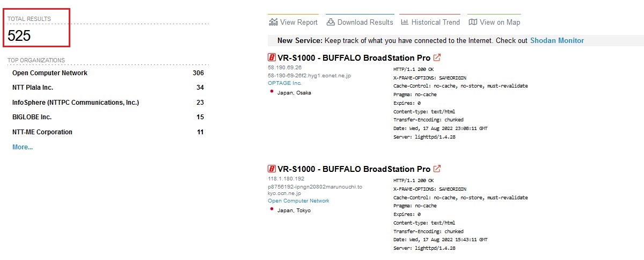Filter by NTT Plala Inc. organization

click(33, 88)
